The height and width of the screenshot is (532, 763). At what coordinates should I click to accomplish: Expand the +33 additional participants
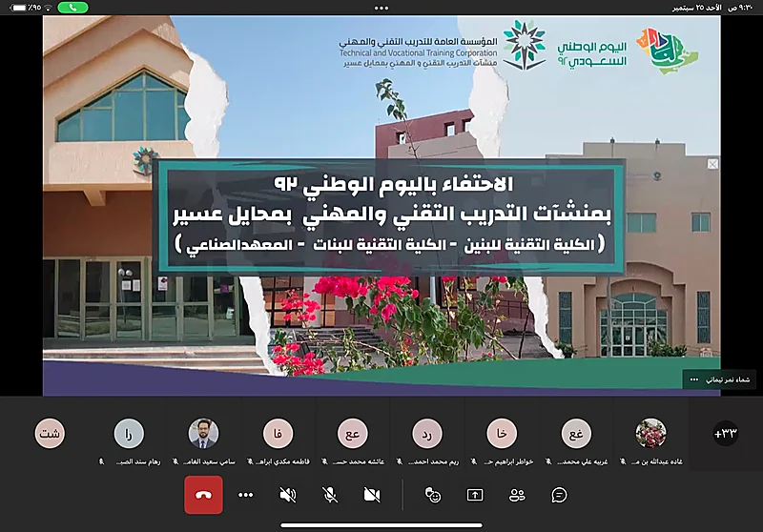click(726, 434)
